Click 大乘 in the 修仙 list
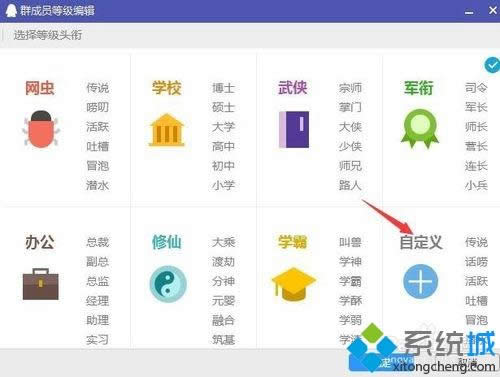This screenshot has width=500, height=377. click(x=223, y=242)
